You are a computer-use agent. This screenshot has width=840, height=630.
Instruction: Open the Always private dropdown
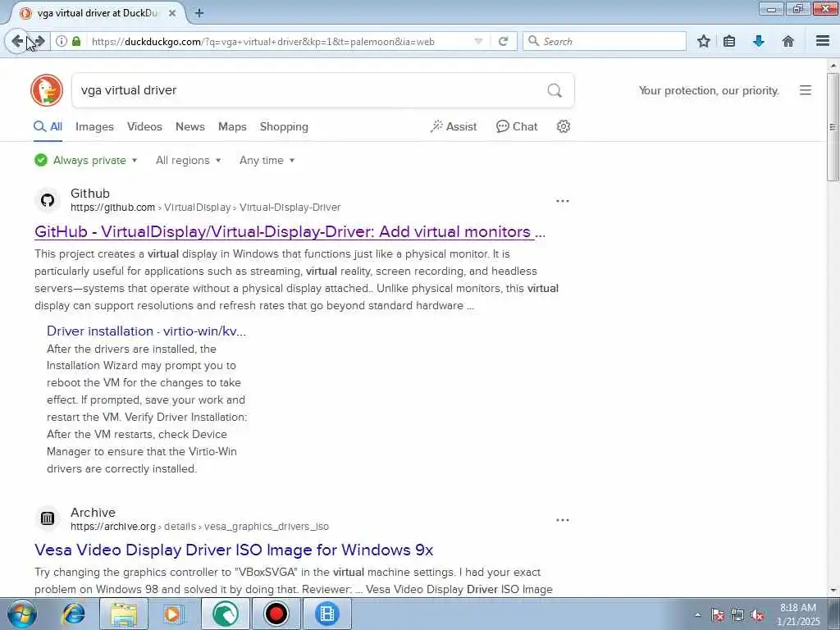coord(86,160)
